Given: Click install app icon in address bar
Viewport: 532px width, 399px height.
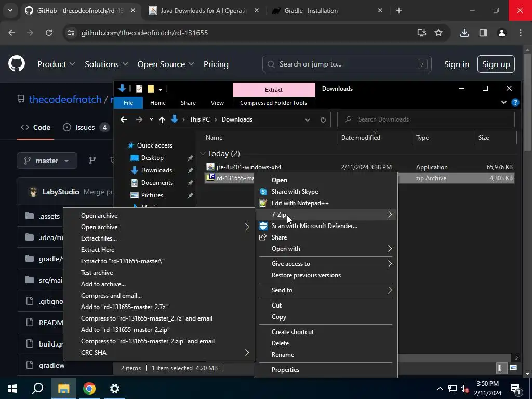Looking at the screenshot, I should click(421, 33).
